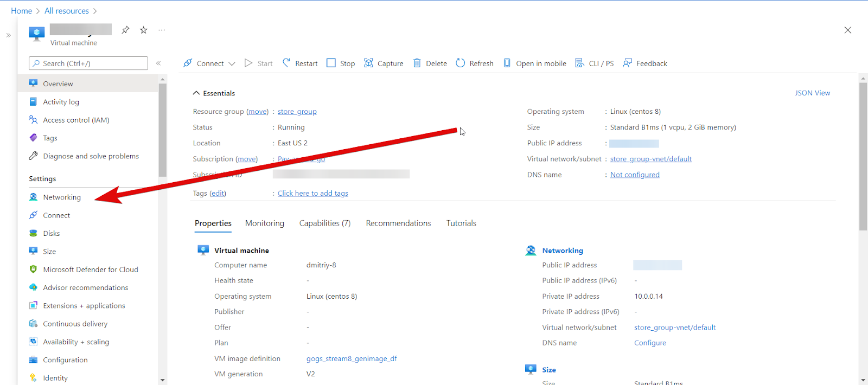Open the store_group resource group link

click(297, 112)
